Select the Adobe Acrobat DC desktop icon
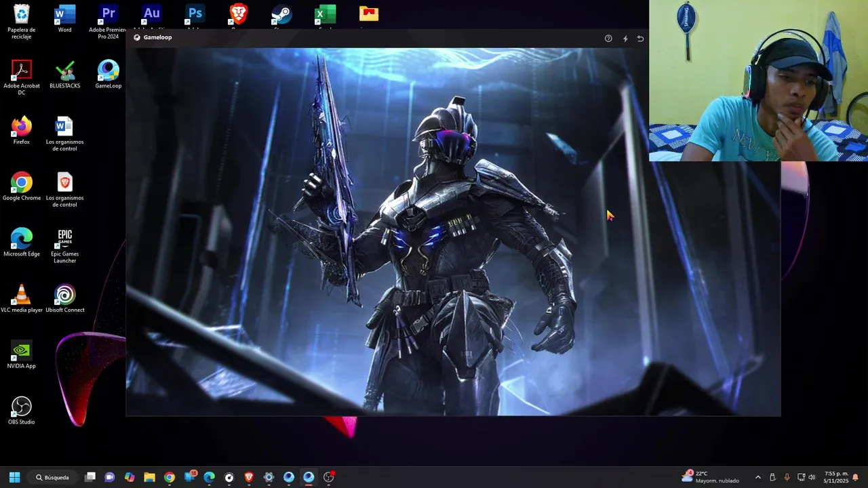Screen dimensions: 868x488 click(22, 77)
